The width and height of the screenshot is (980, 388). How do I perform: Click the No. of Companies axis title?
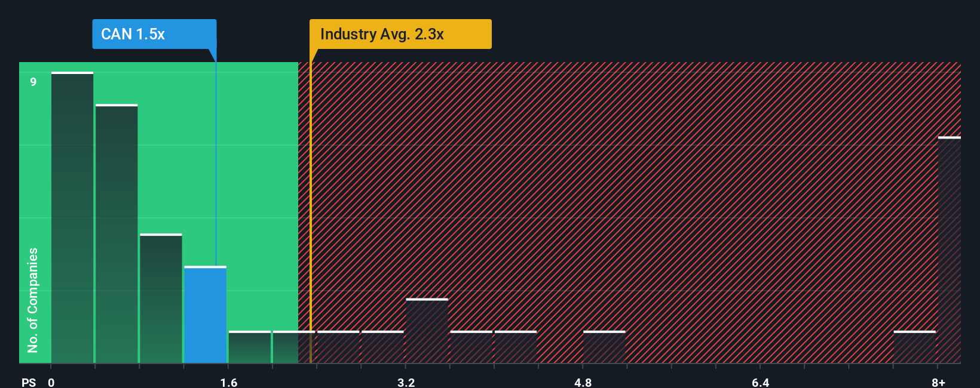[33, 300]
